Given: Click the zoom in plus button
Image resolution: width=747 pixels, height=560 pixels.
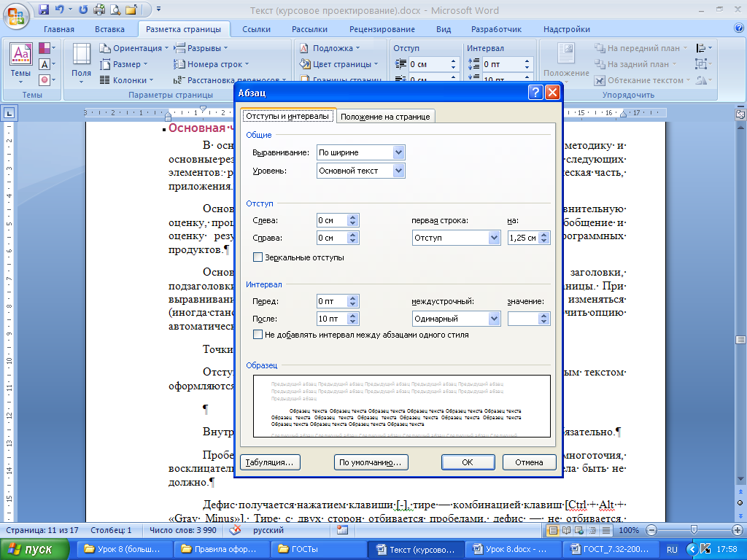Looking at the screenshot, I should tap(737, 530).
